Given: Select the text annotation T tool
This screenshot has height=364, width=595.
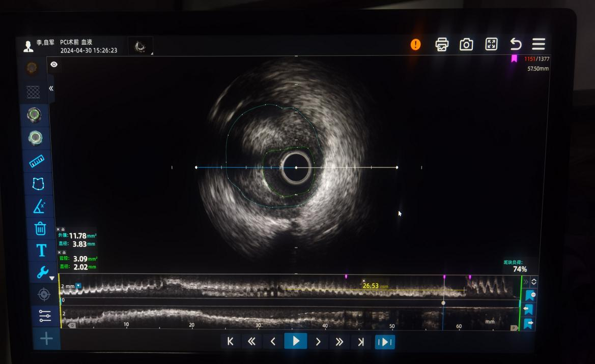Looking at the screenshot, I should (x=41, y=250).
